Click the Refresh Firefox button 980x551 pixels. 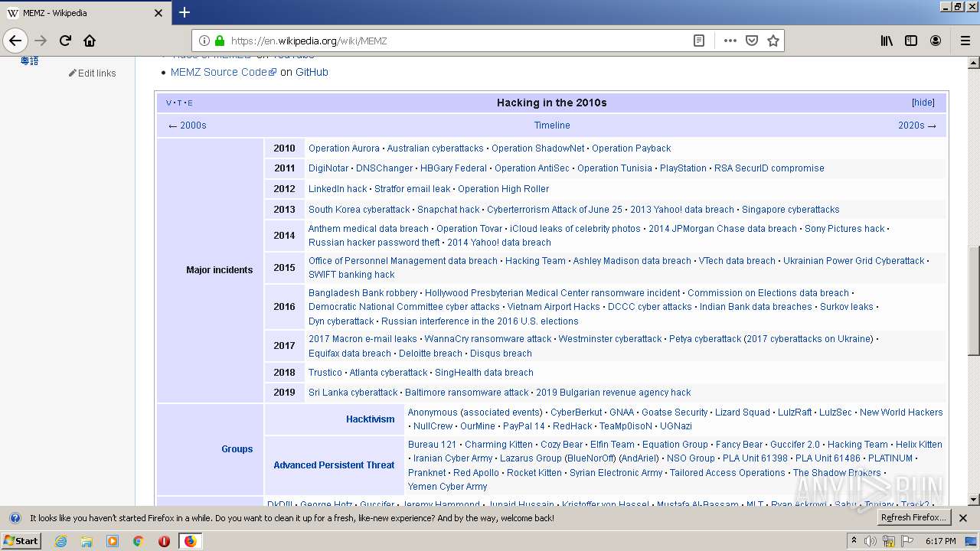click(x=914, y=518)
